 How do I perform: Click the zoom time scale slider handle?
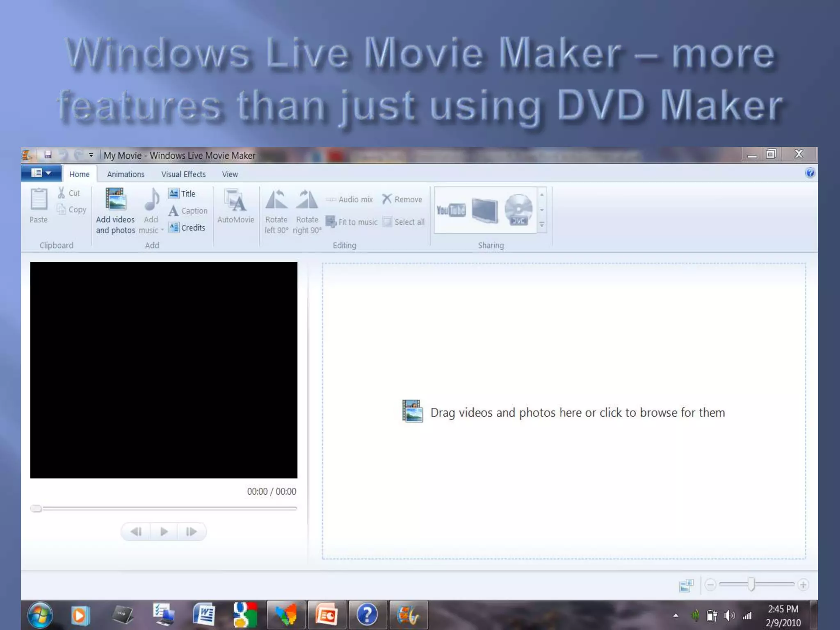[x=751, y=584]
